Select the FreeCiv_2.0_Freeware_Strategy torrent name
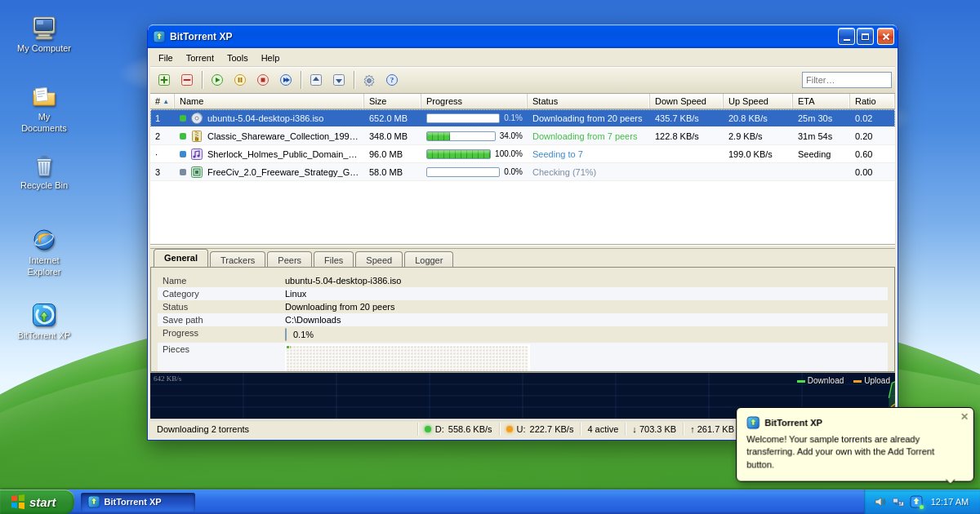This screenshot has height=514, width=980. coord(282,172)
